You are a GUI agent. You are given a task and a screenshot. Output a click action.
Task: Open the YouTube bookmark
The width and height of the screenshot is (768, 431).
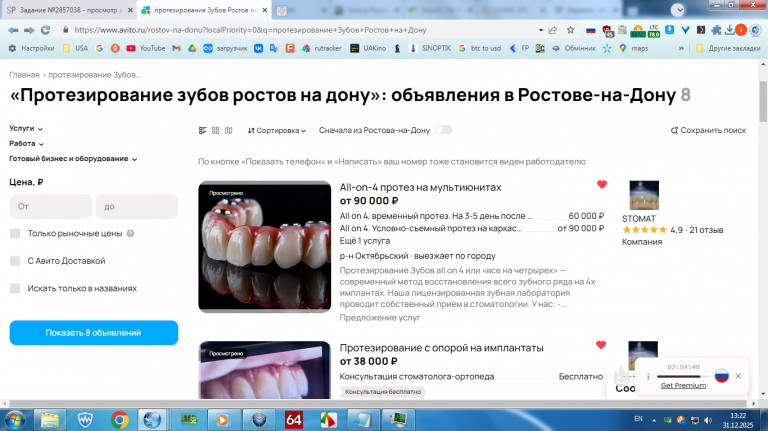click(x=145, y=48)
